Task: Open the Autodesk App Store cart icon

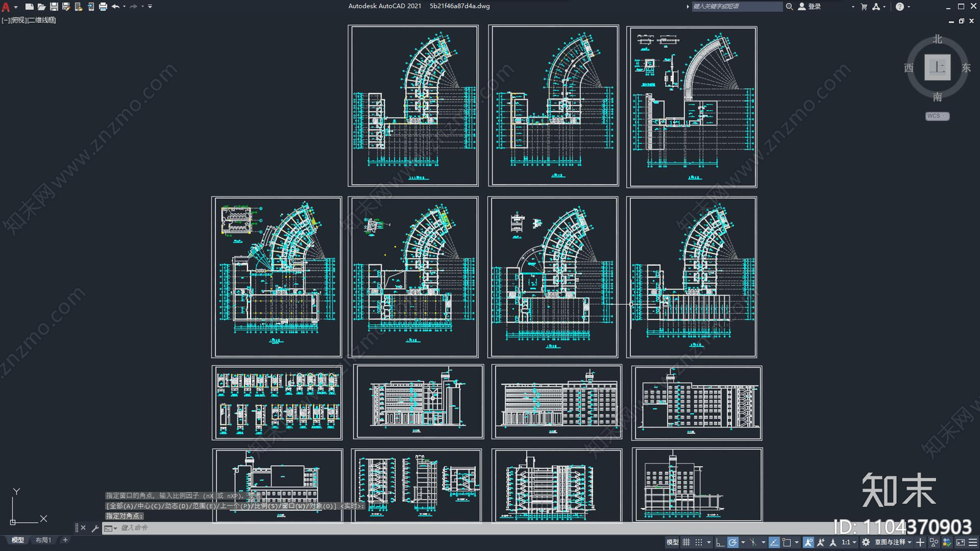Action: coord(864,7)
